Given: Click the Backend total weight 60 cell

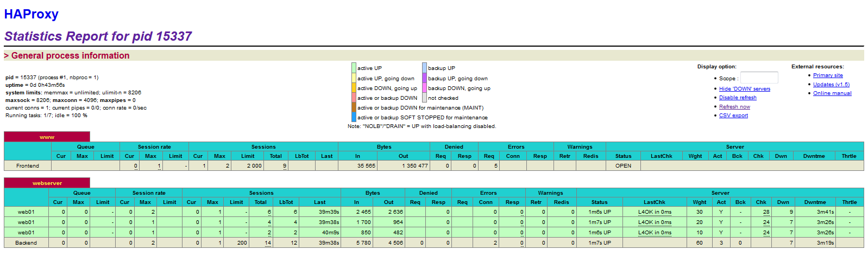Looking at the screenshot, I should point(699,243).
